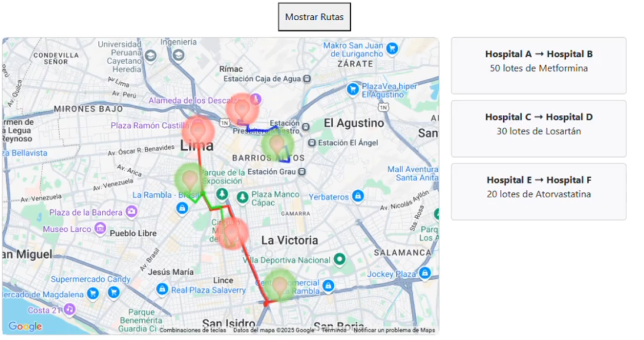Click the red marker near Alameda de los Descalzos

pyautogui.click(x=241, y=108)
